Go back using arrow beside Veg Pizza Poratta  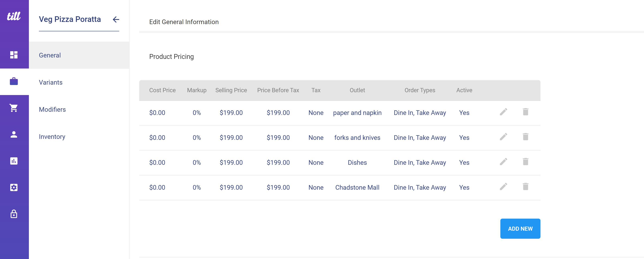click(116, 19)
